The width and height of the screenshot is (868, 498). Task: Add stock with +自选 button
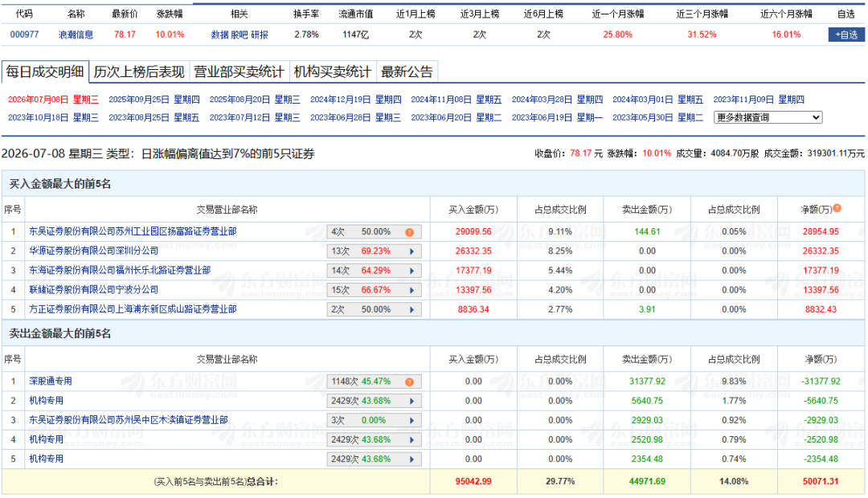pos(846,35)
